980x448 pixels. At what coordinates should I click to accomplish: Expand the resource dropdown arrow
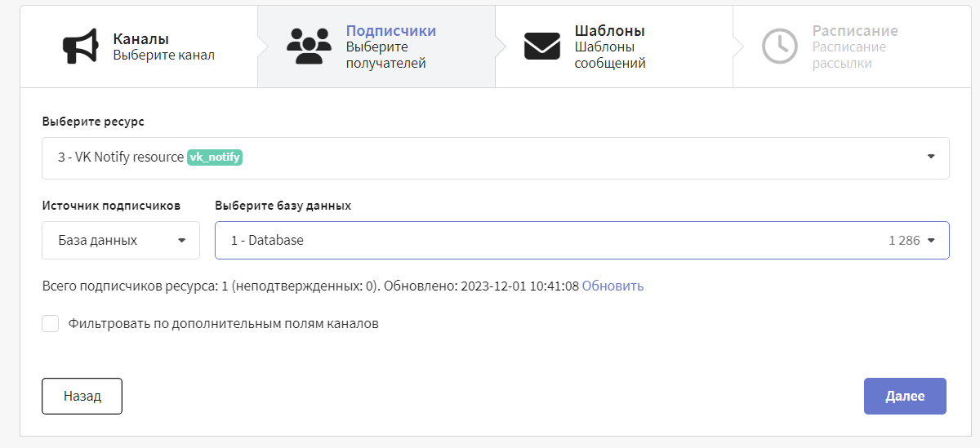tap(931, 157)
